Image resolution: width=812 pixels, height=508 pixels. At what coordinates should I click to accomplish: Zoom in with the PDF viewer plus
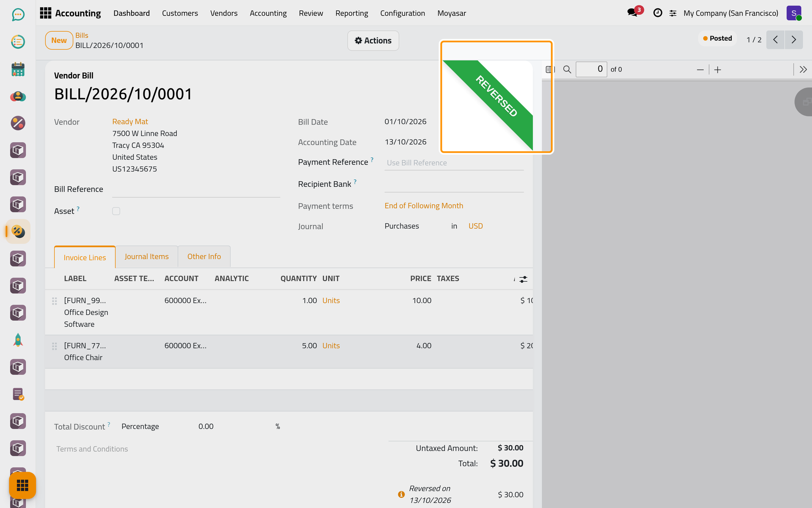(718, 70)
